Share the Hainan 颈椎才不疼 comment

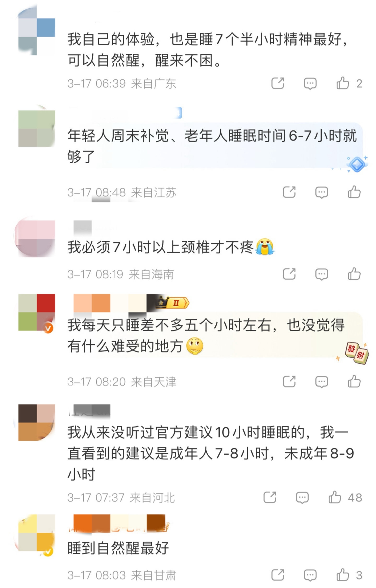click(x=289, y=274)
